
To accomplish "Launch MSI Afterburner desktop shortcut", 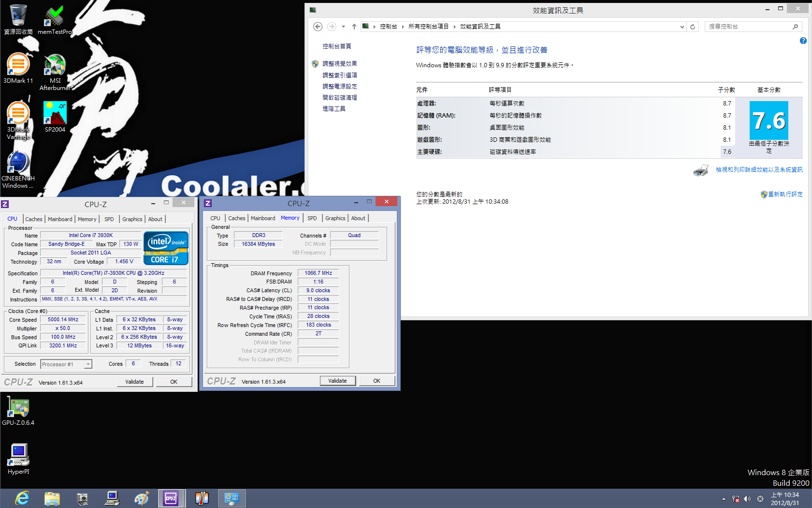I will coord(55,72).
